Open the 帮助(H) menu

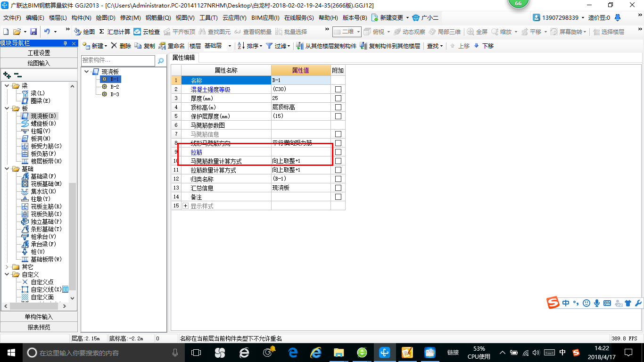coord(328,18)
